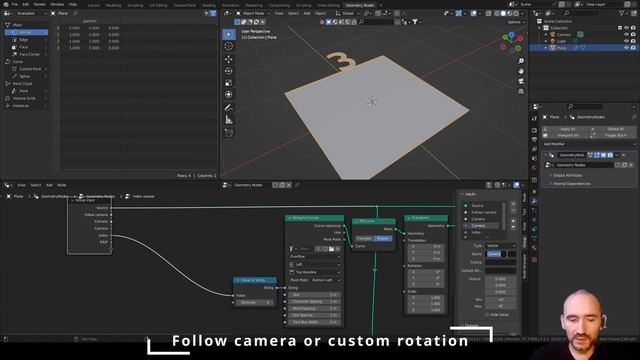The width and height of the screenshot is (640, 360).
Task: Switch perspective/orthographic with the grid icon
Action: 521,91
